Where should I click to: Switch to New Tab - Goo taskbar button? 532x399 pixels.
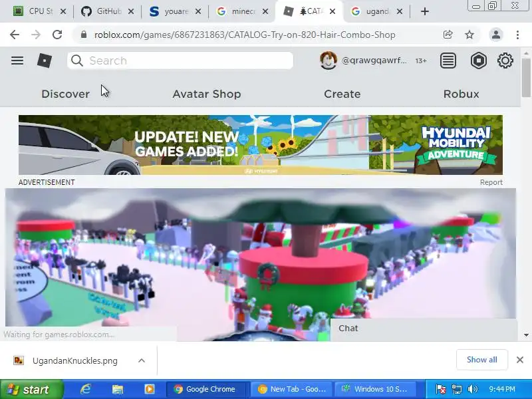click(291, 389)
